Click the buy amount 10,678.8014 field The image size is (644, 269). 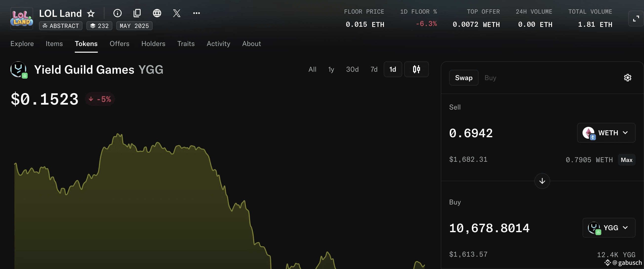(x=489, y=228)
